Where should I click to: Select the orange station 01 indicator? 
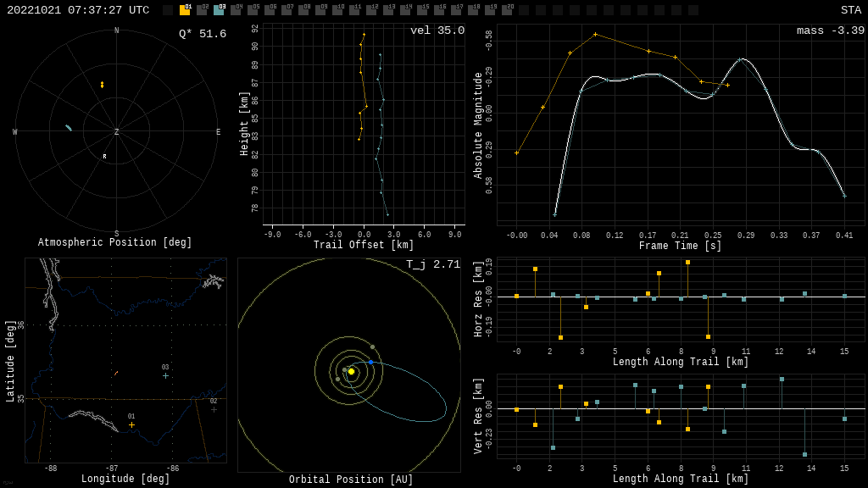(185, 10)
